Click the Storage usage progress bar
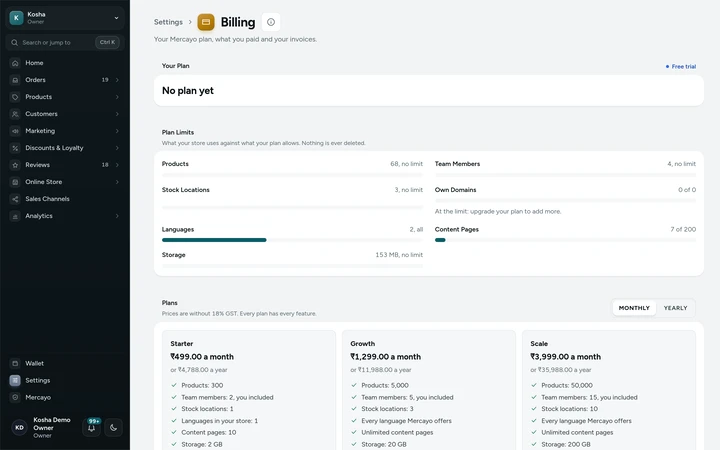This screenshot has height=450, width=720. click(x=292, y=265)
